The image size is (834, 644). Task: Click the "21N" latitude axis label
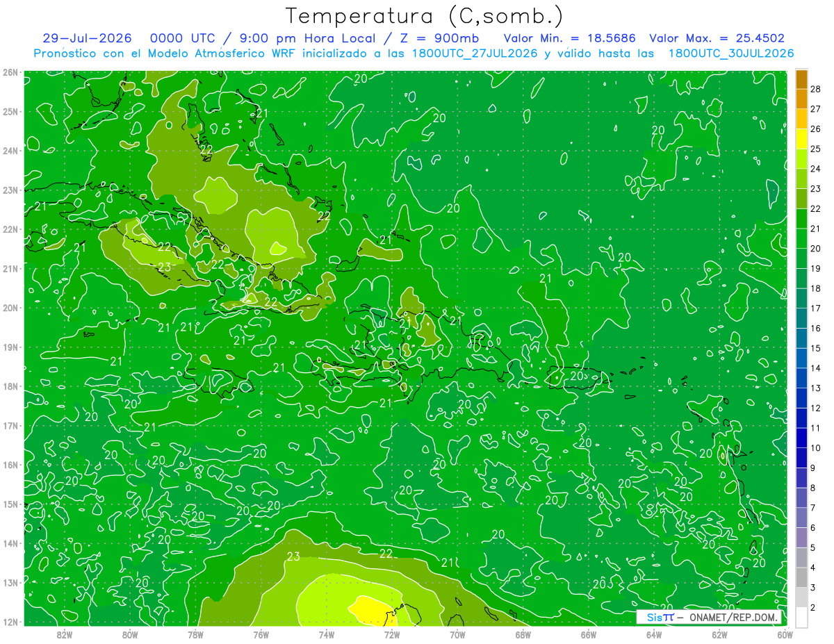click(10, 268)
